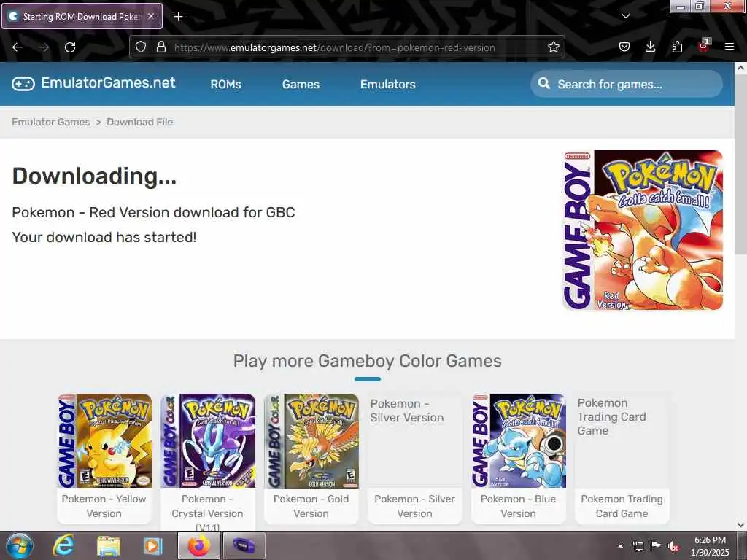Viewport: 747px width, 560px height.
Task: Save the page to Pocket
Action: click(624, 47)
